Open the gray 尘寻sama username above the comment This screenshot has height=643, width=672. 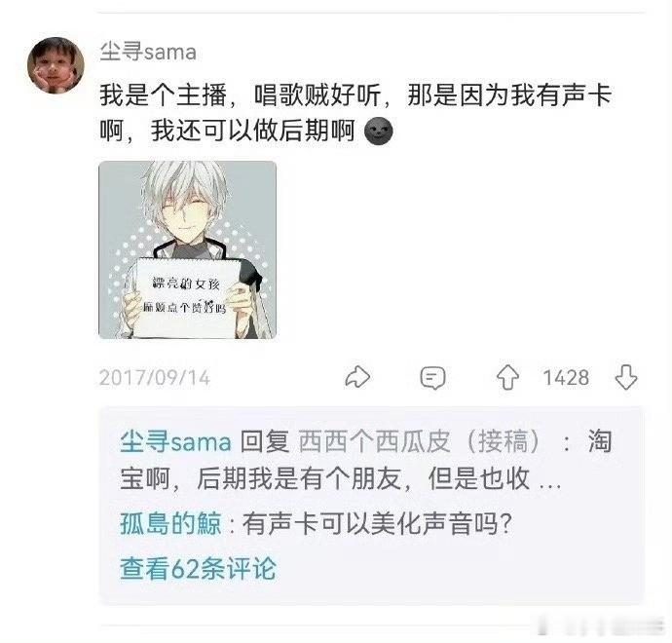tap(148, 52)
